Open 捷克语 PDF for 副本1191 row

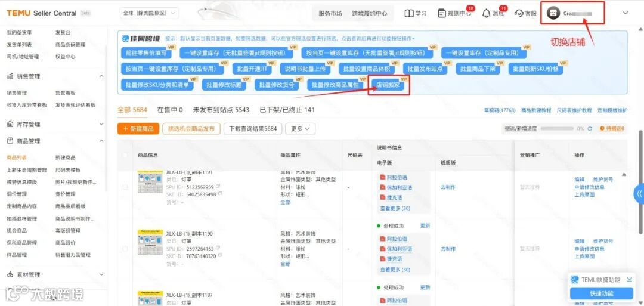point(391,197)
